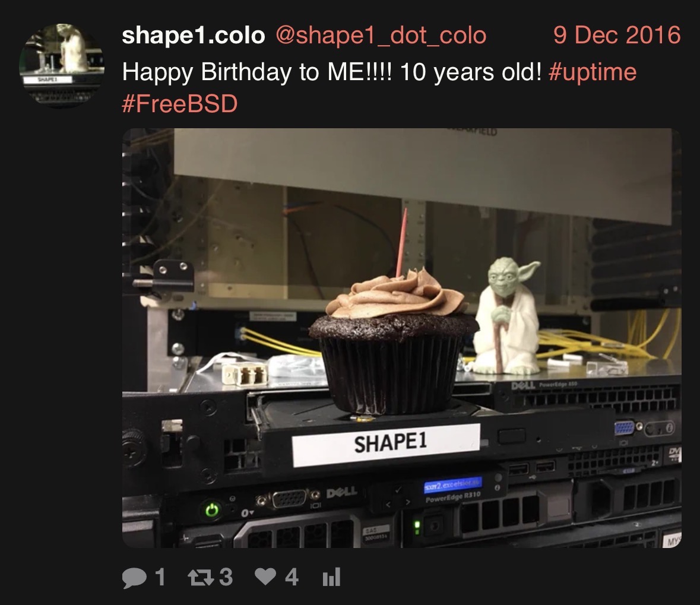Click the blue VGA port in the photo
Viewport: 700px width, 605px height.
pos(624,427)
